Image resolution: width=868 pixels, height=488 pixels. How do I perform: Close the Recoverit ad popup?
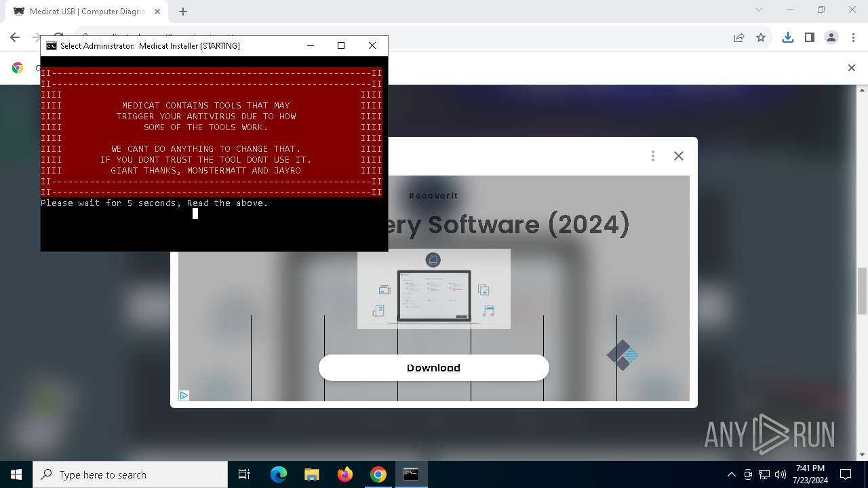click(x=678, y=156)
